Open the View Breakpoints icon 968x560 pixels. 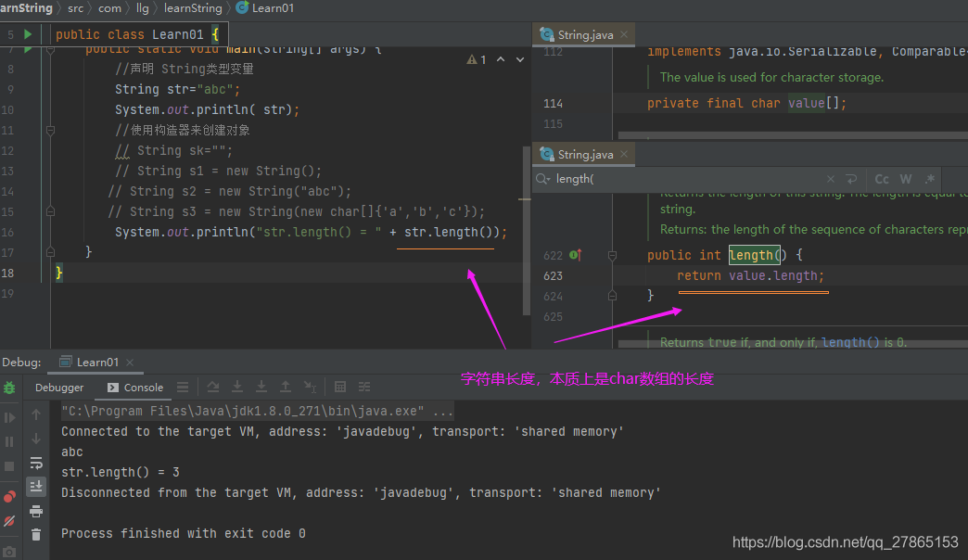[x=9, y=495]
